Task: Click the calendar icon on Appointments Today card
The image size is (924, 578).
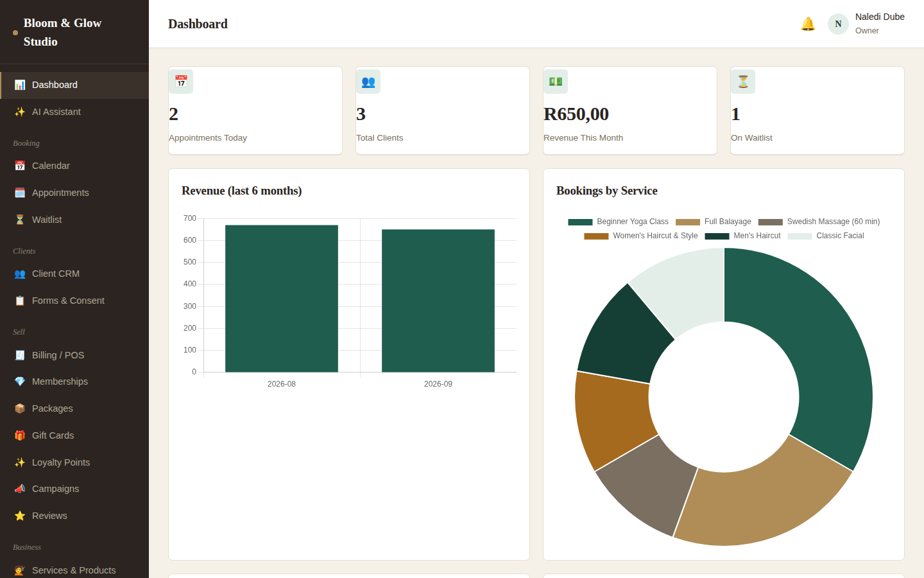Action: coord(181,82)
